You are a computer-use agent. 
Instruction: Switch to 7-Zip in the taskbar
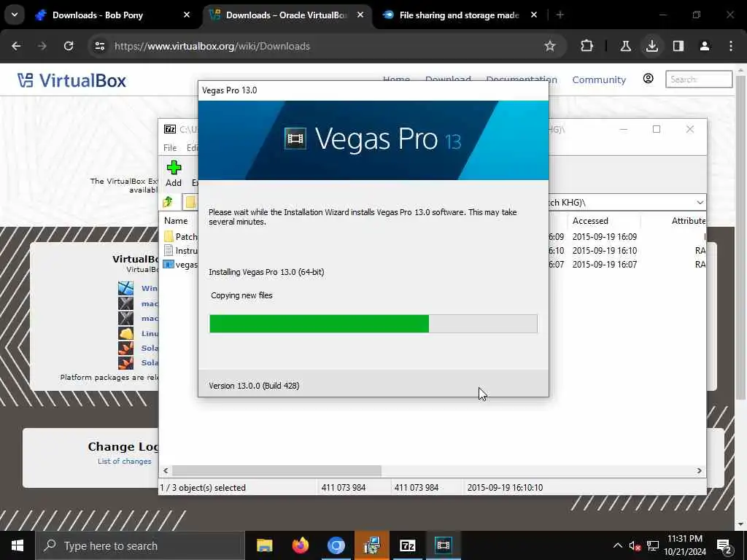tap(407, 545)
